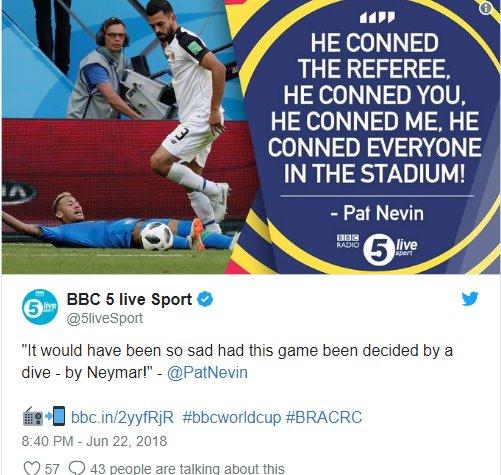Open the #bbcworldcup hashtag
Image resolution: width=501 pixels, height=475 pixels.
pos(232,417)
